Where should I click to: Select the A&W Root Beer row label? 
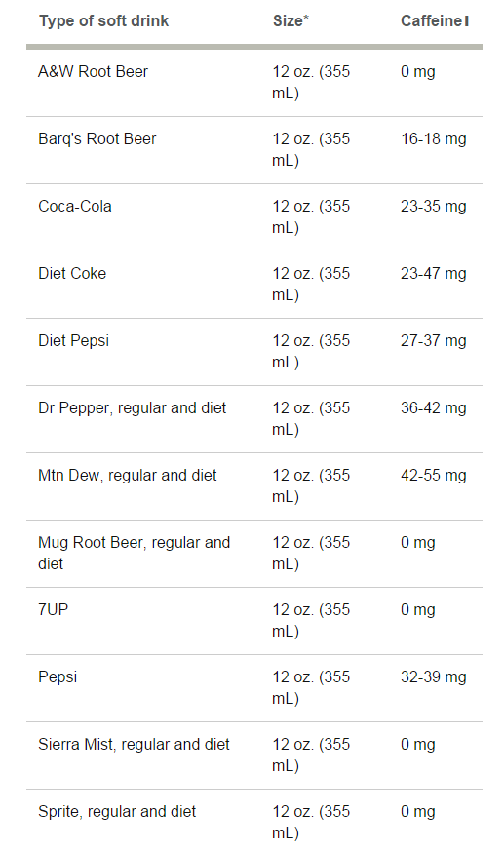click(93, 71)
